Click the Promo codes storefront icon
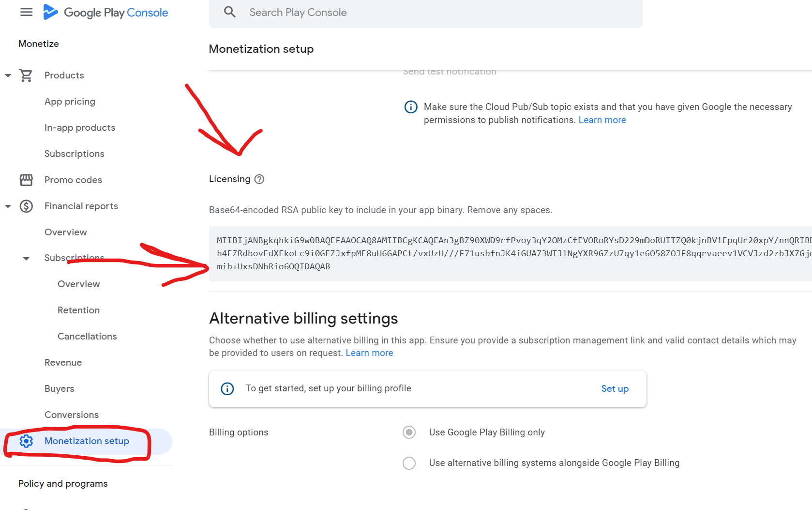Image resolution: width=812 pixels, height=510 pixels. [x=26, y=180]
